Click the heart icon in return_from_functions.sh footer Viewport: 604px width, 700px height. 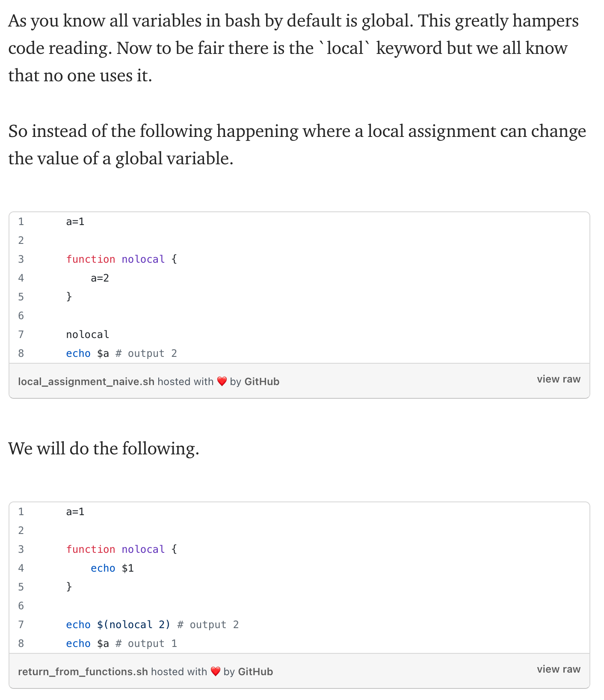pos(215,671)
